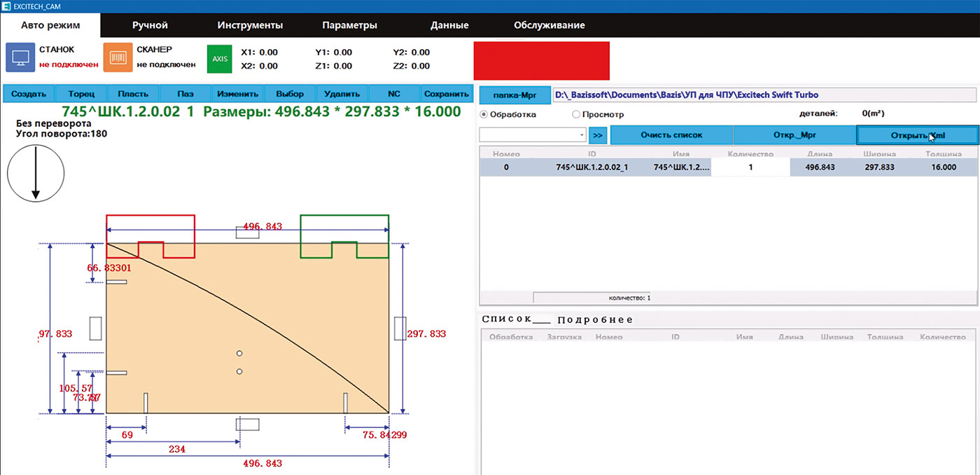Select the Обработка radio button

pos(484,114)
